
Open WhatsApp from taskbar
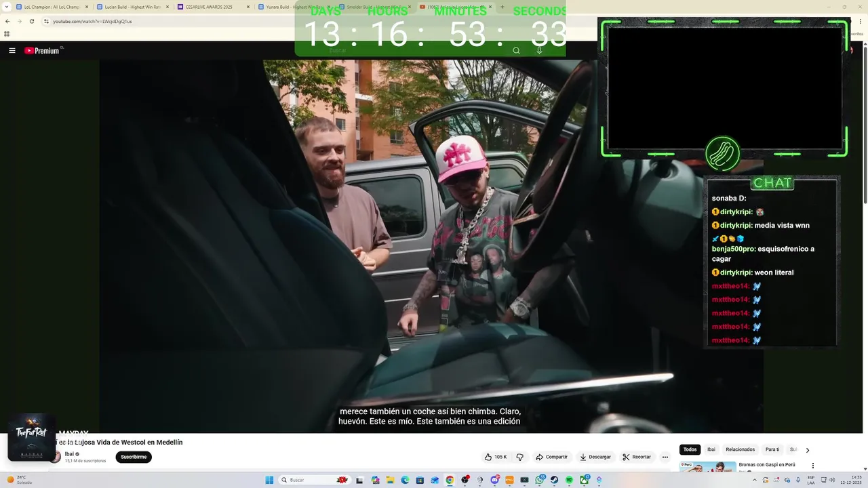pyautogui.click(x=540, y=480)
